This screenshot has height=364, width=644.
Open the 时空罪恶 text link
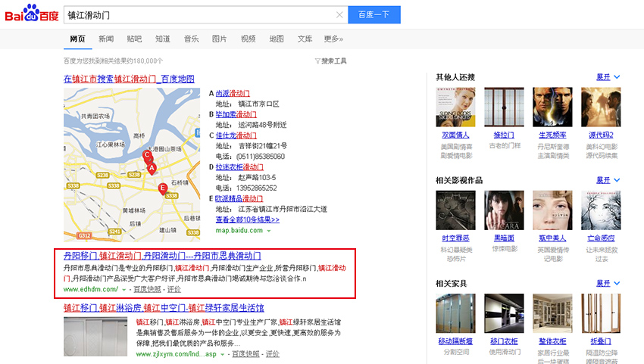(455, 238)
